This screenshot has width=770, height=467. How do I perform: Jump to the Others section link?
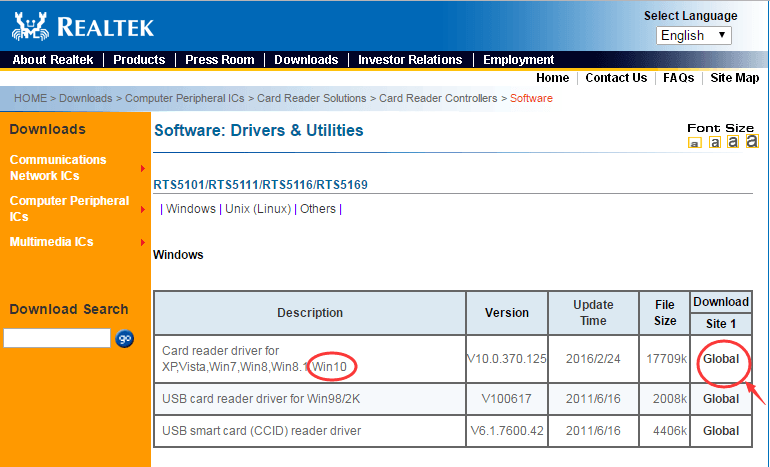(318, 209)
